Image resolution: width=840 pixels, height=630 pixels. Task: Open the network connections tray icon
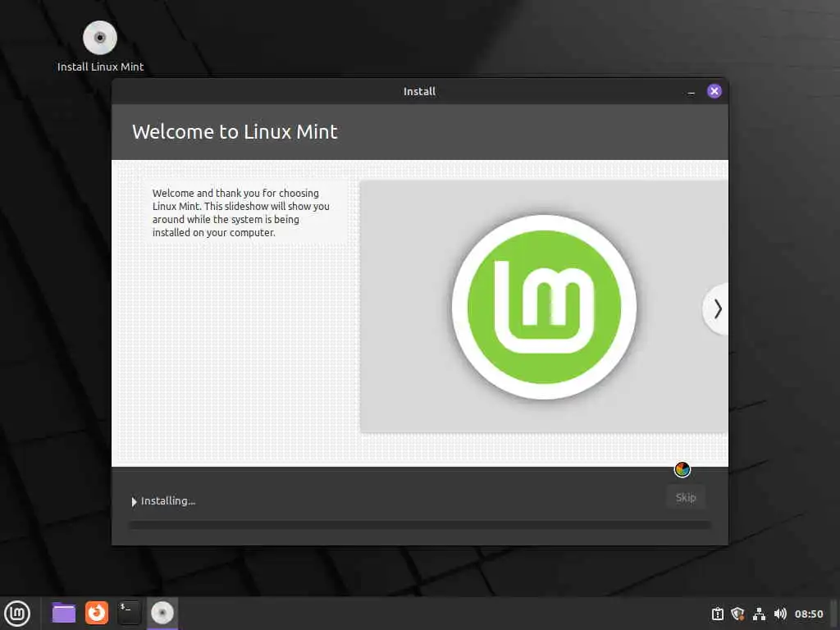759,614
